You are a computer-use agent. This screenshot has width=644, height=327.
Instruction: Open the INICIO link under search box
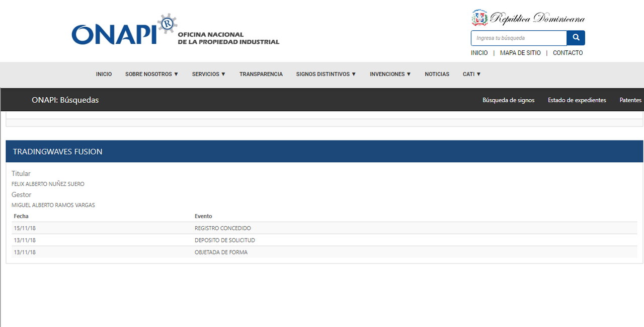pyautogui.click(x=479, y=53)
